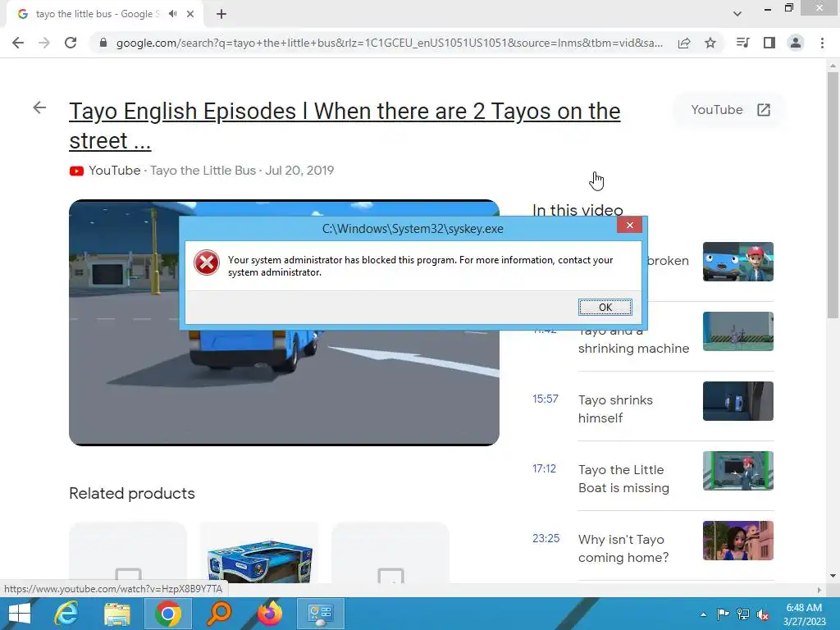
Task: Click the page back arrow beside title
Action: click(x=39, y=107)
